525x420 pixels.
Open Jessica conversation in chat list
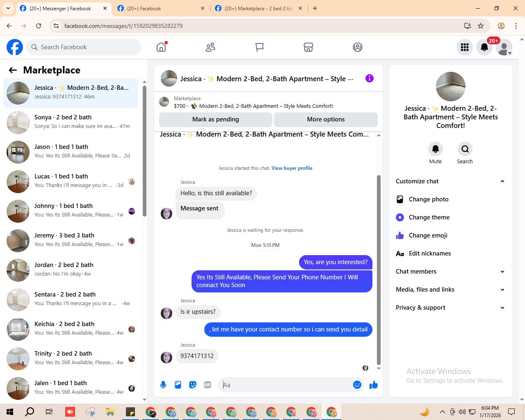(71, 93)
